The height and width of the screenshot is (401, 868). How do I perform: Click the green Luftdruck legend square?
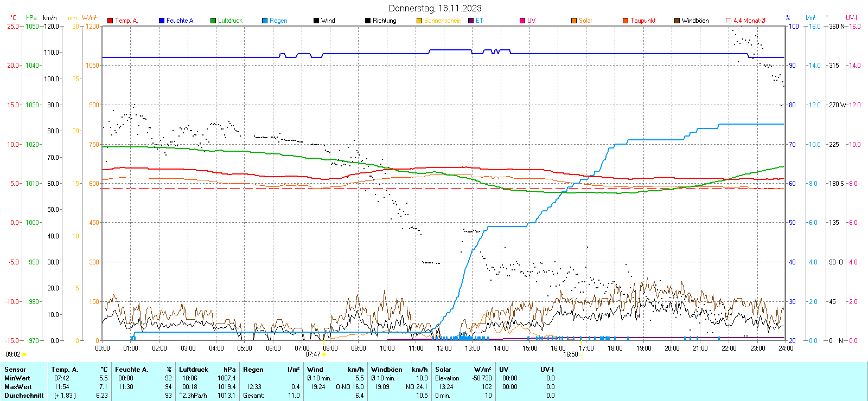click(213, 21)
